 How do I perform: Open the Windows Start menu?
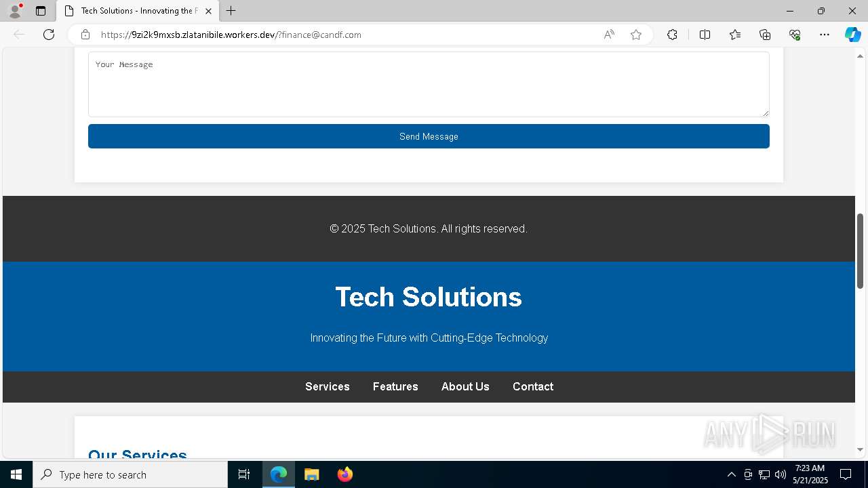(16, 474)
